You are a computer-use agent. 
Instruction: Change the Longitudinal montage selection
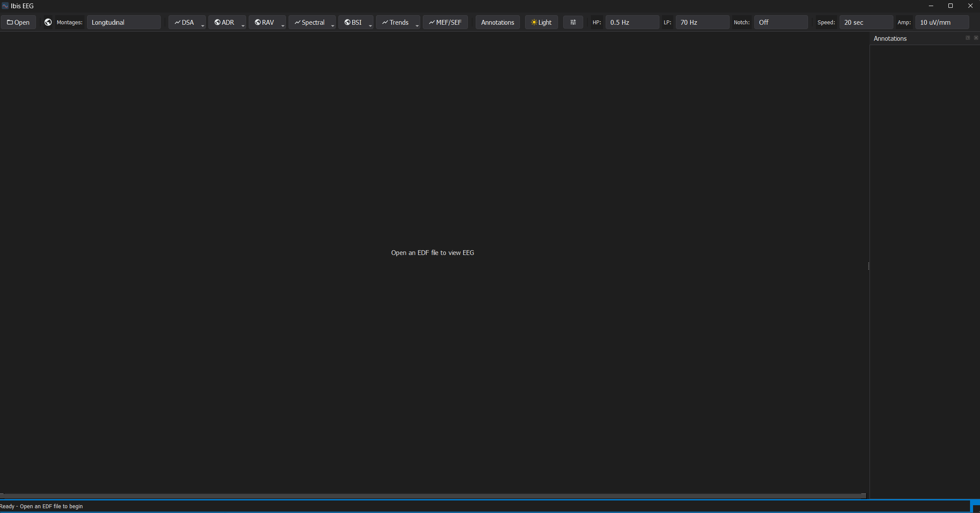pos(124,22)
